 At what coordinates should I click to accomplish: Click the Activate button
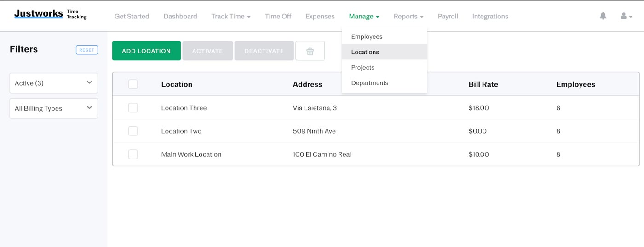pos(207,51)
